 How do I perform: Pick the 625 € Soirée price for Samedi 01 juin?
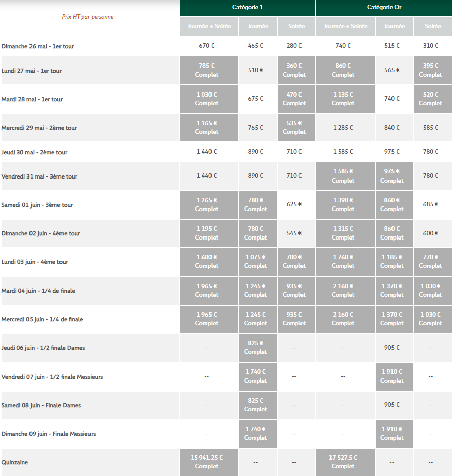(294, 204)
